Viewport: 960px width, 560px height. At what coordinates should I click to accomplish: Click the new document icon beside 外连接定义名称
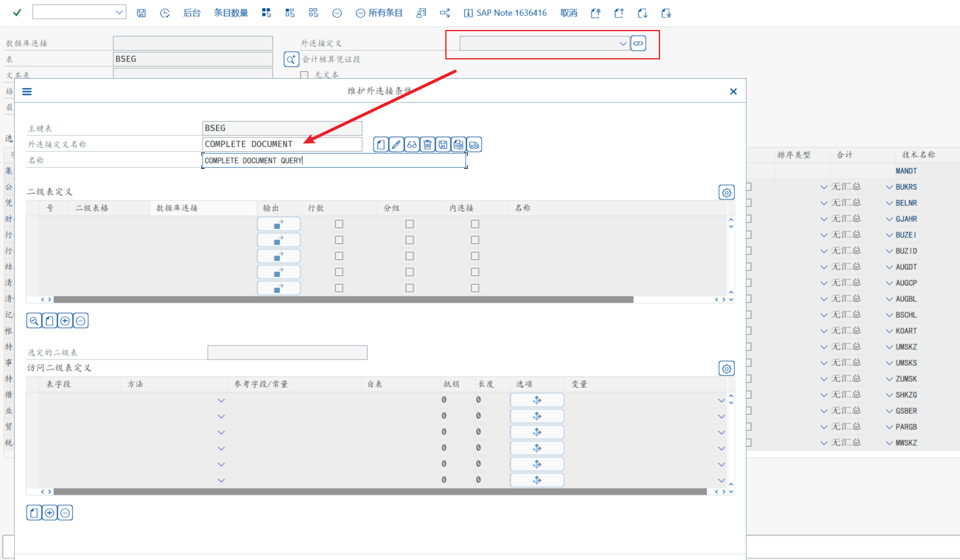pos(381,145)
